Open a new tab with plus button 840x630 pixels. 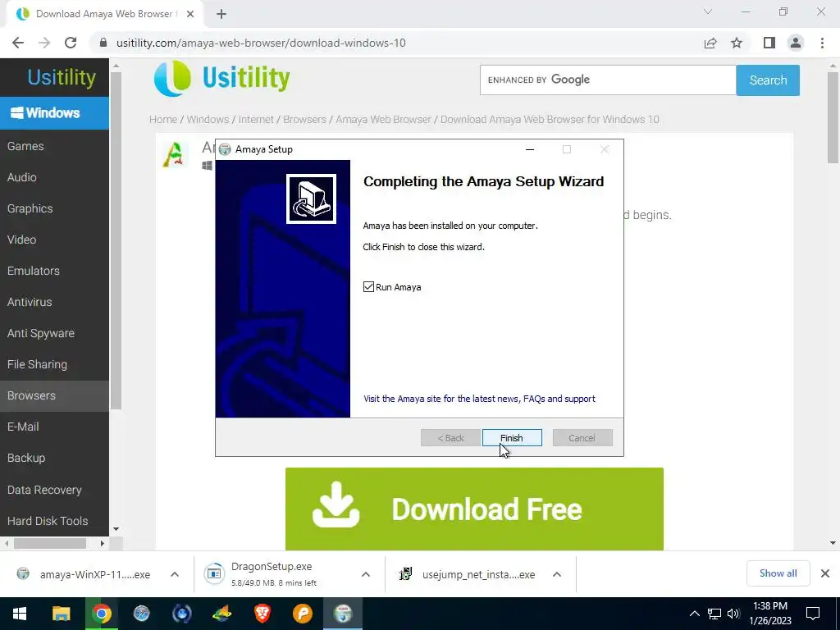(221, 14)
